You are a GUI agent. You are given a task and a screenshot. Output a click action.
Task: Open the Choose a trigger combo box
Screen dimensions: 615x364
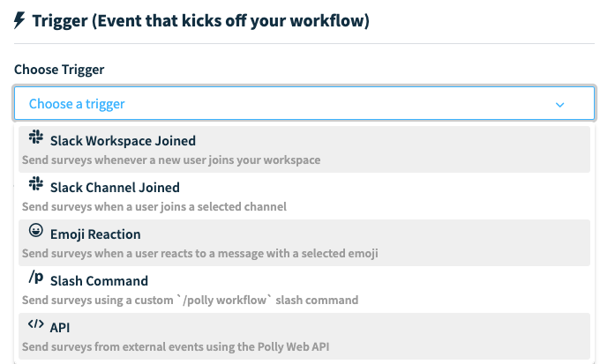click(x=304, y=103)
